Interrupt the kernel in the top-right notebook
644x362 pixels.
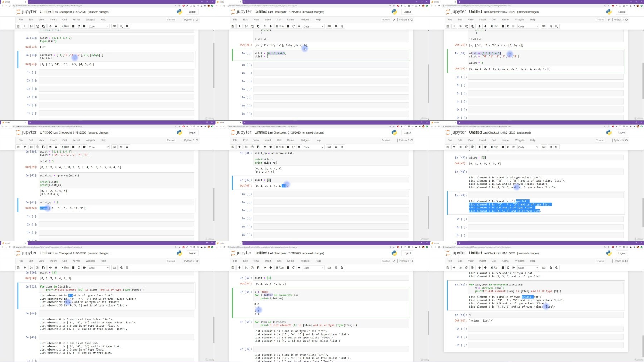click(503, 26)
